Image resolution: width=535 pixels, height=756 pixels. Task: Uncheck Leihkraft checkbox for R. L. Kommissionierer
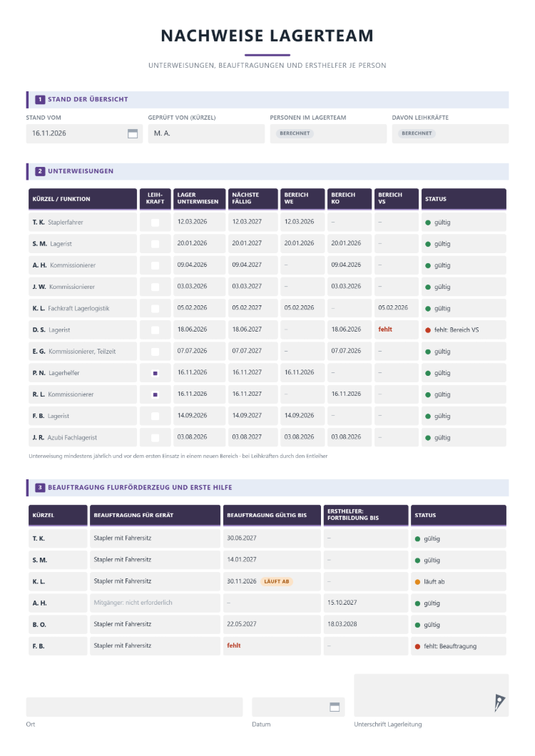tap(155, 394)
